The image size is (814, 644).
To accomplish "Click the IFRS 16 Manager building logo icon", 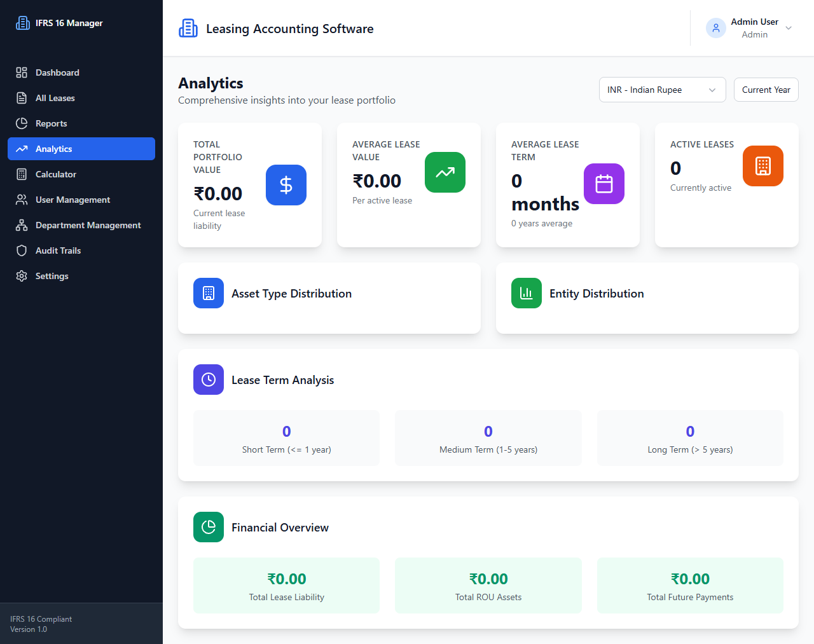I will click(x=23, y=23).
